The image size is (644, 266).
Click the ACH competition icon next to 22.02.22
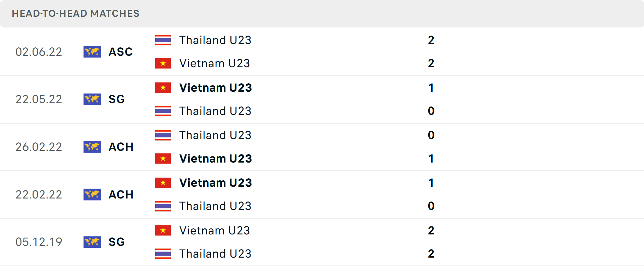pos(92,194)
